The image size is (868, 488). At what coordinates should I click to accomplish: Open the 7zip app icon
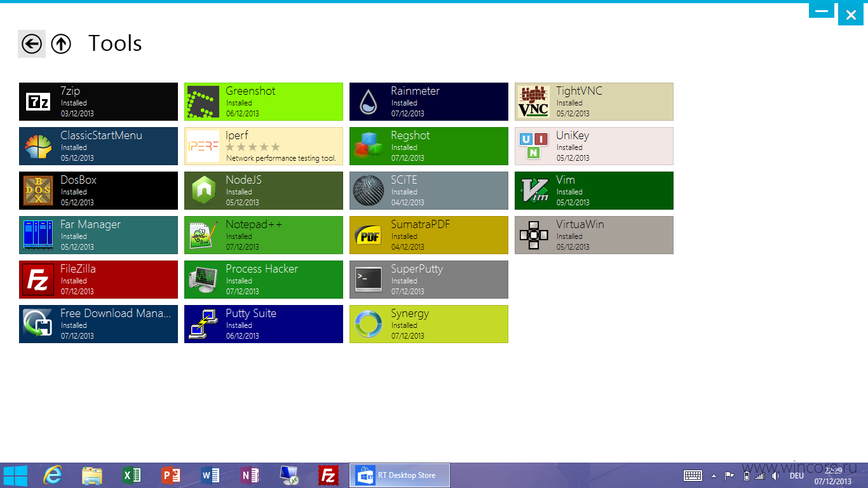tap(38, 102)
